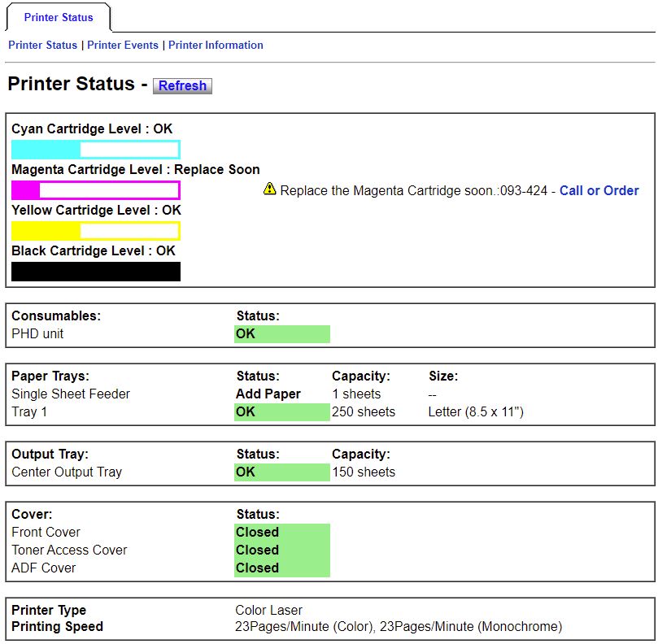Click the Cyan Cartridge Level bar
Image resolution: width=658 pixels, height=644 pixels.
click(x=95, y=149)
